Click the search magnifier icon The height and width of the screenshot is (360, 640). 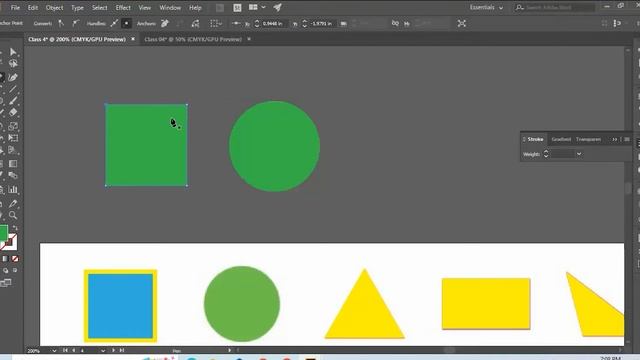pos(519,7)
